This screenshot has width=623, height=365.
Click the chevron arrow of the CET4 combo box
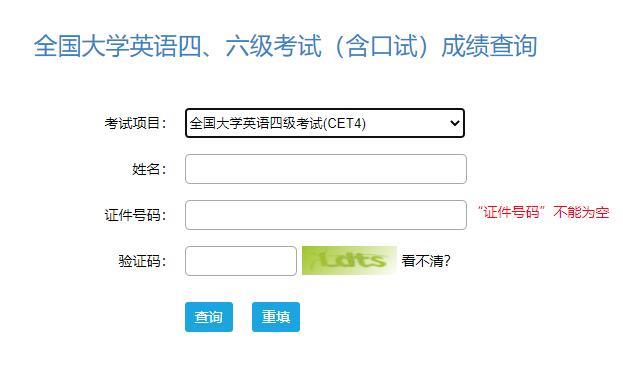tap(455, 123)
